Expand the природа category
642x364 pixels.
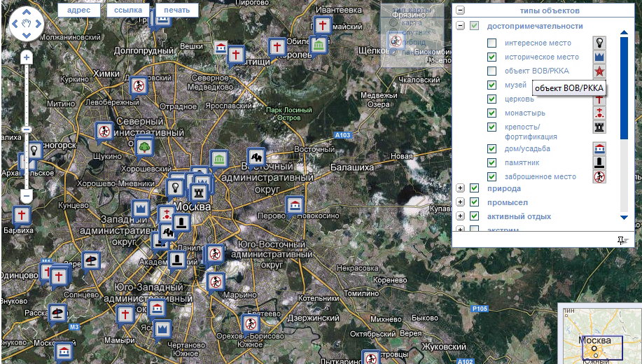[x=460, y=188]
